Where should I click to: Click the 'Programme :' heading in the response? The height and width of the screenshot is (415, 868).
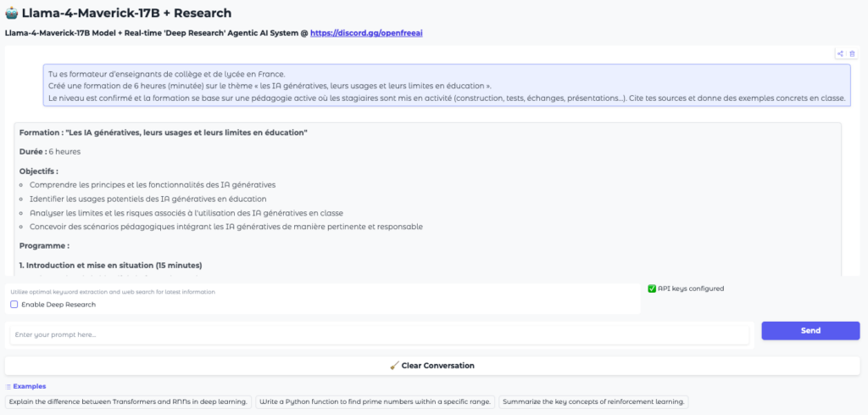click(44, 245)
